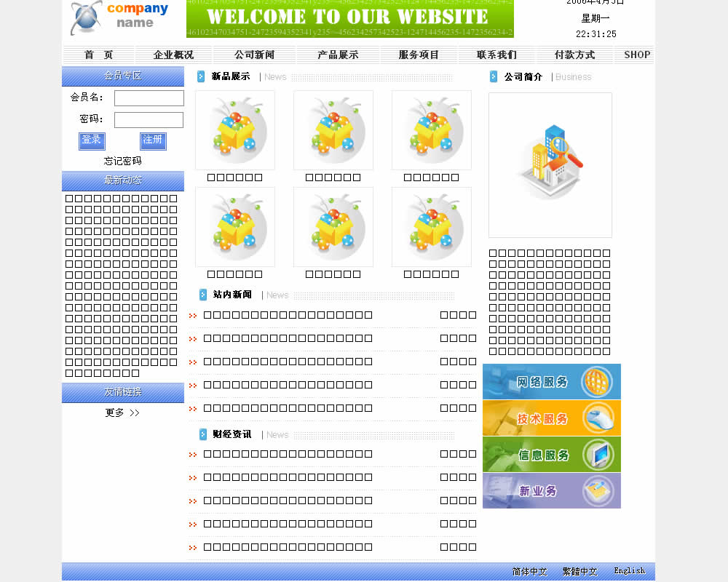Open the 技术服务 banner with mouse icon
This screenshot has width=728, height=582.
pos(551,418)
